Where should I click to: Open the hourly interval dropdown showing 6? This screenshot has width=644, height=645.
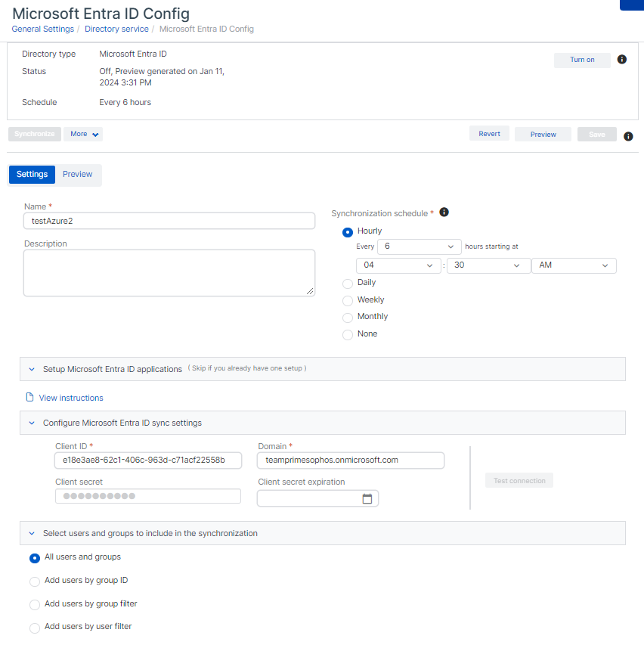coord(419,247)
